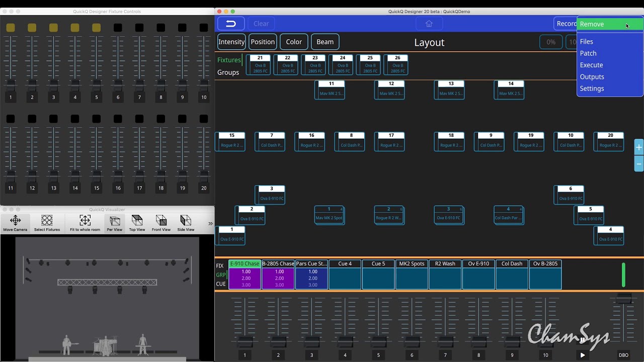Set intensity with the 0% button
The height and width of the screenshot is (362, 644).
click(x=551, y=42)
